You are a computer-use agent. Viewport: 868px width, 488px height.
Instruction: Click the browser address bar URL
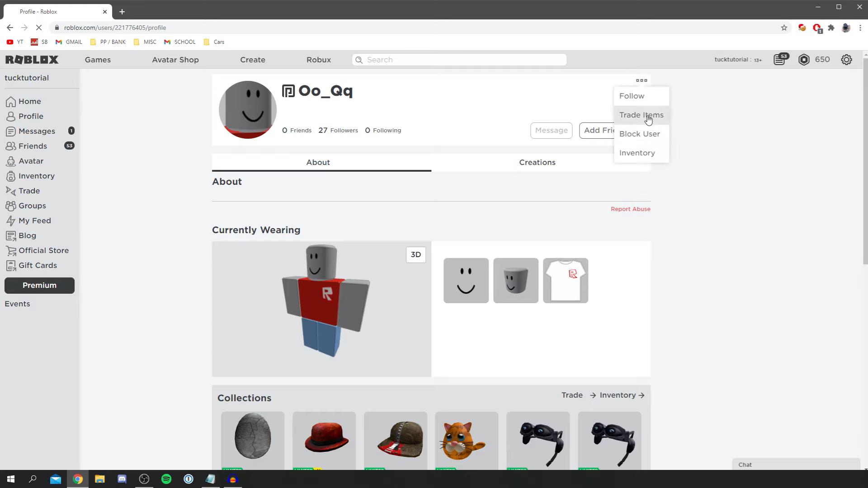(x=115, y=28)
